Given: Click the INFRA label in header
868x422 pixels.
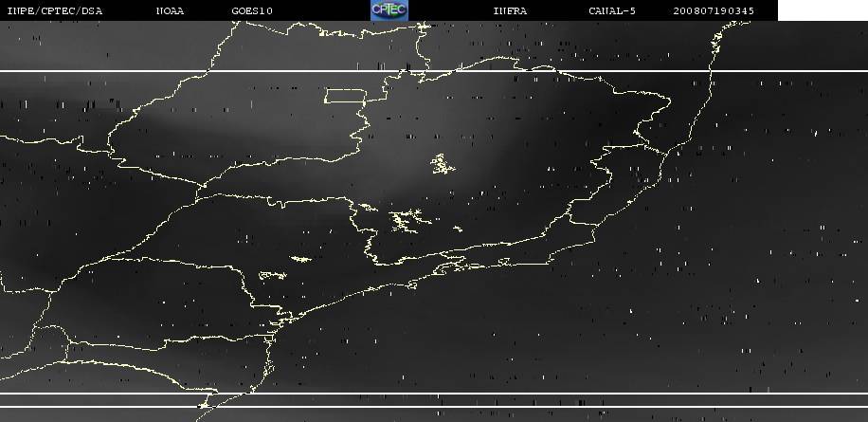Looking at the screenshot, I should [x=510, y=11].
